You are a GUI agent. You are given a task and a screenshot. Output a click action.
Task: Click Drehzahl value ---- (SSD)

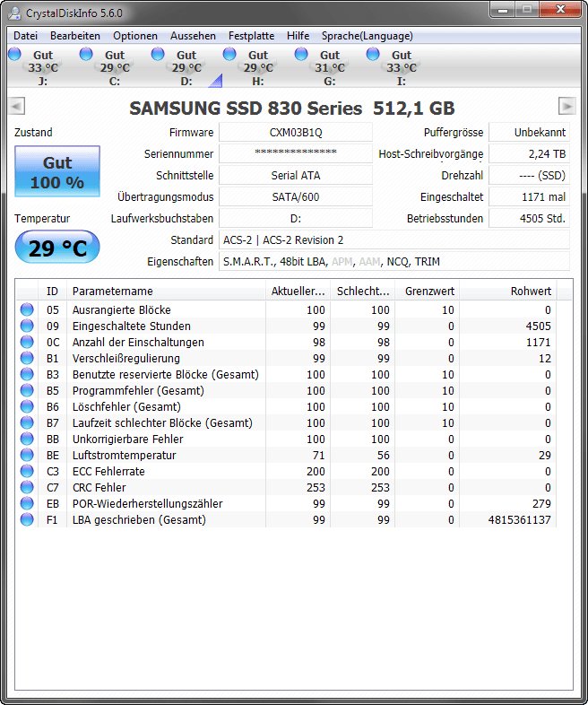click(x=529, y=175)
